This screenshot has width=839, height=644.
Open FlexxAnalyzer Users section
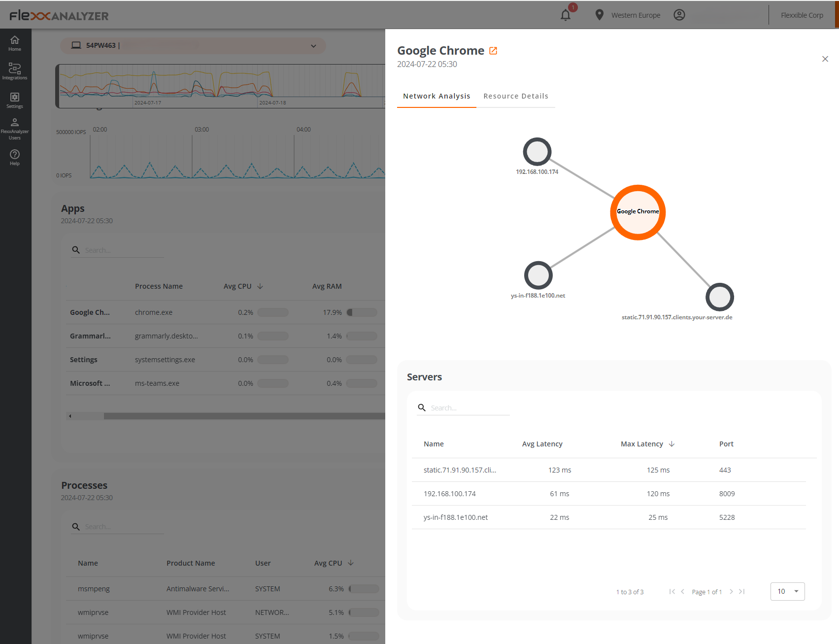15,128
